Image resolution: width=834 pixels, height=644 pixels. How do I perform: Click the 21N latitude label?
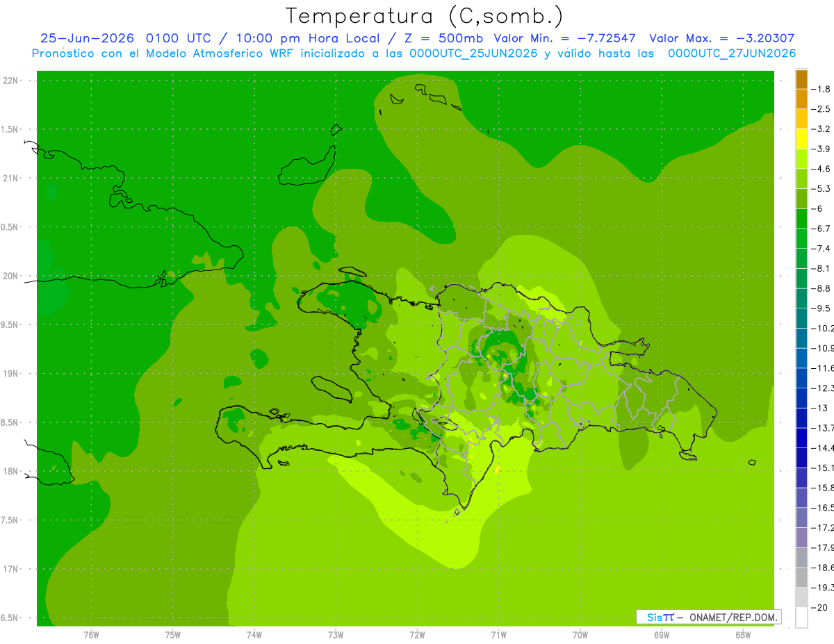pyautogui.click(x=11, y=179)
